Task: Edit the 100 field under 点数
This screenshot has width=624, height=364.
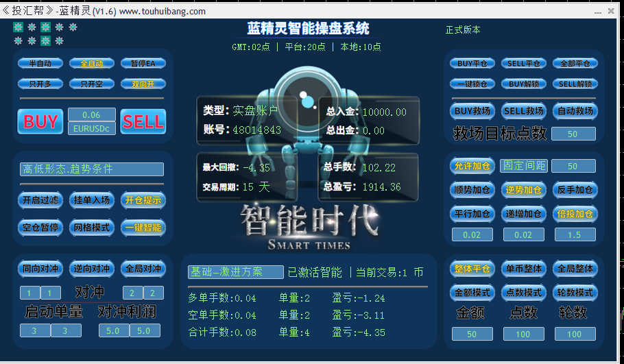Action: tap(524, 334)
